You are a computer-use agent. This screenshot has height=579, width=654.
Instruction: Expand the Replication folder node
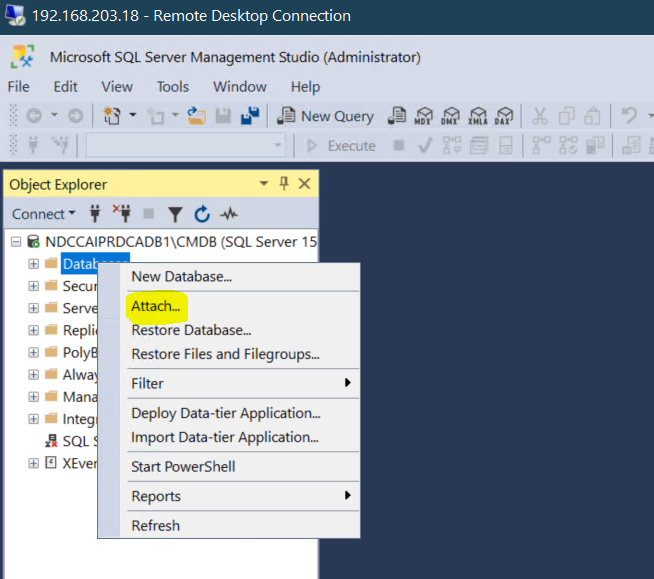tap(33, 330)
